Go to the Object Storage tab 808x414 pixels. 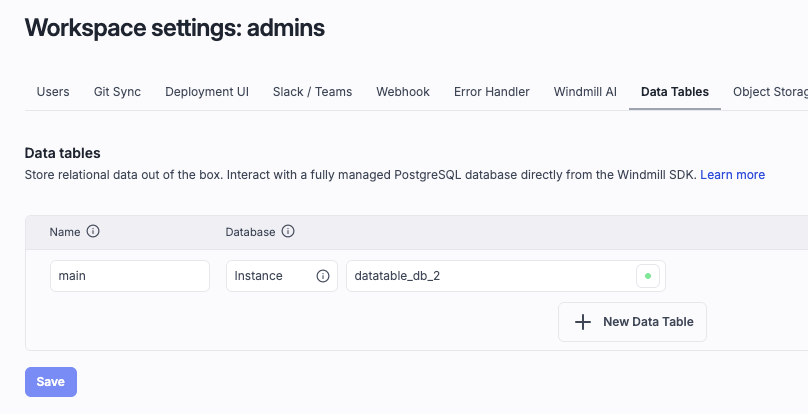[x=770, y=91]
